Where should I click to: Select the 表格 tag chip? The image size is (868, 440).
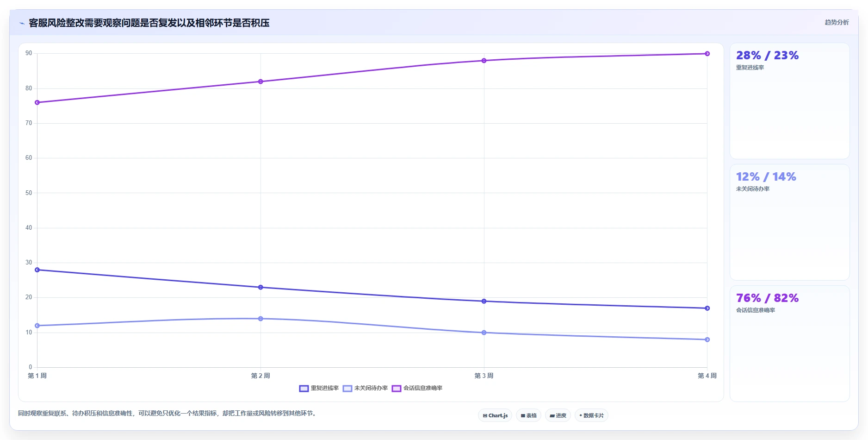point(529,415)
